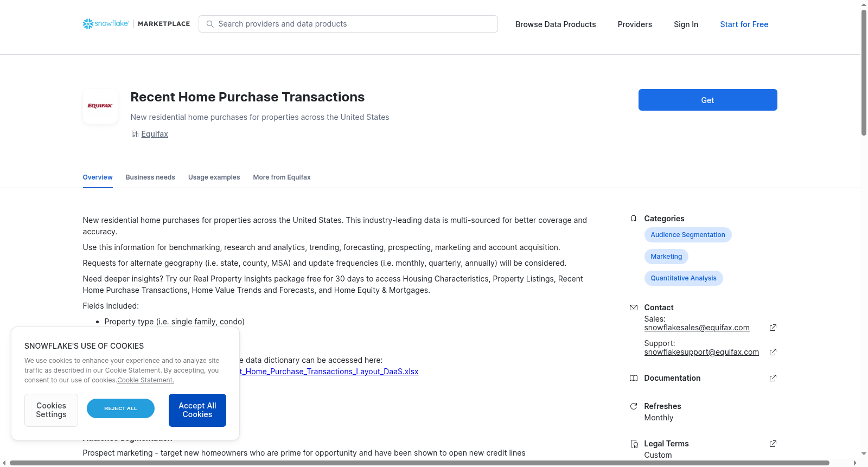
Task: Click the scroll right arrow
Action: click(856, 463)
